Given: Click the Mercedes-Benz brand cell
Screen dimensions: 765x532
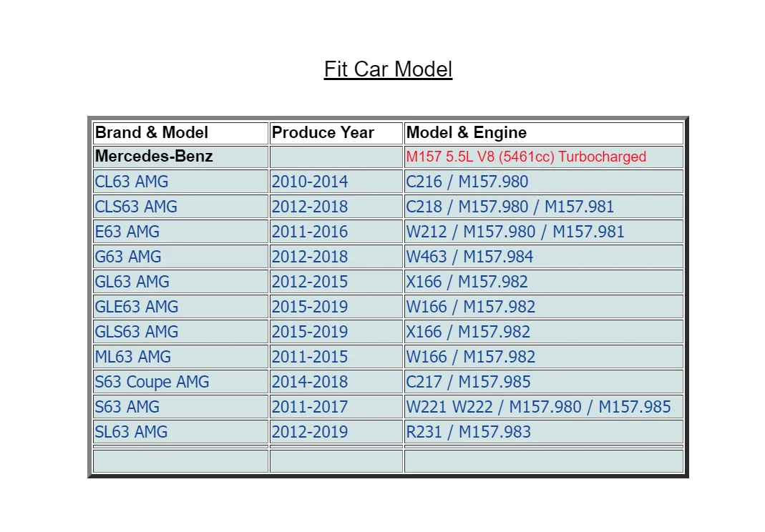Looking at the screenshot, I should tap(180, 157).
